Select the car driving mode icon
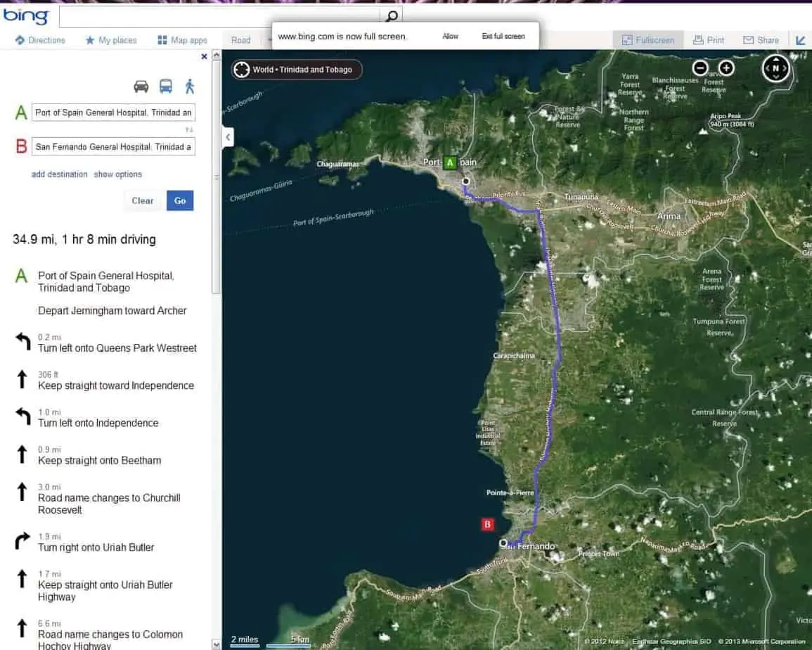Viewport: 812px width, 650px height. [x=141, y=87]
